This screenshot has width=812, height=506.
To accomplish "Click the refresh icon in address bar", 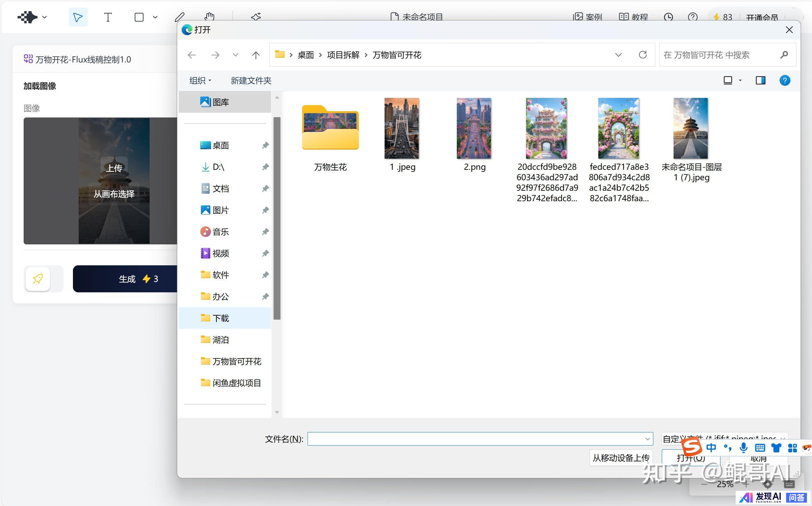I will pyautogui.click(x=643, y=55).
